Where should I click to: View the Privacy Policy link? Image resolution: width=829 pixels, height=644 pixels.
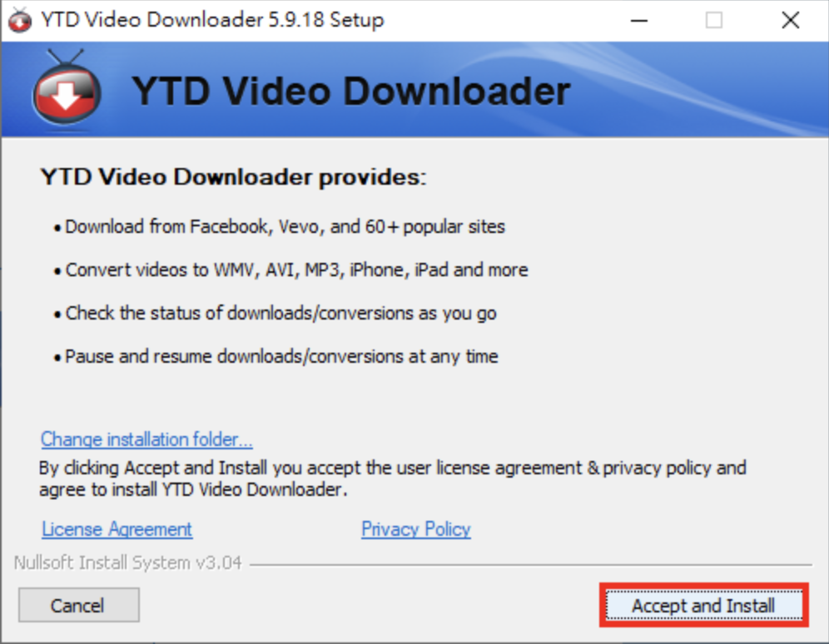click(x=416, y=529)
